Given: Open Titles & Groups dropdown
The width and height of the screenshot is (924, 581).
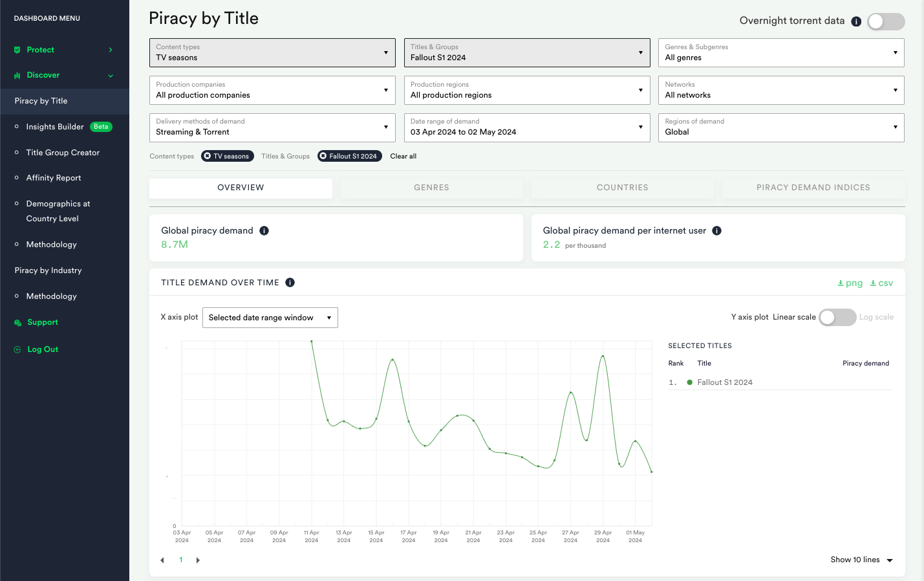Looking at the screenshot, I should click(x=527, y=52).
